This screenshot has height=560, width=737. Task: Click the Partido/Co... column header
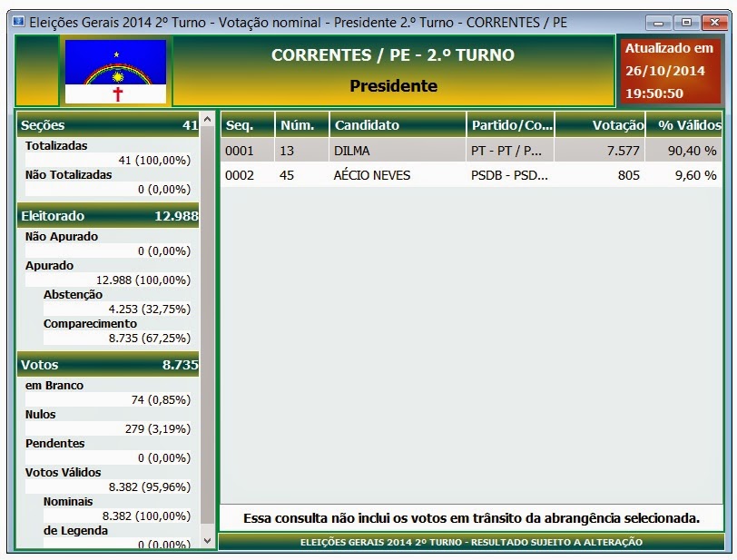(510, 125)
